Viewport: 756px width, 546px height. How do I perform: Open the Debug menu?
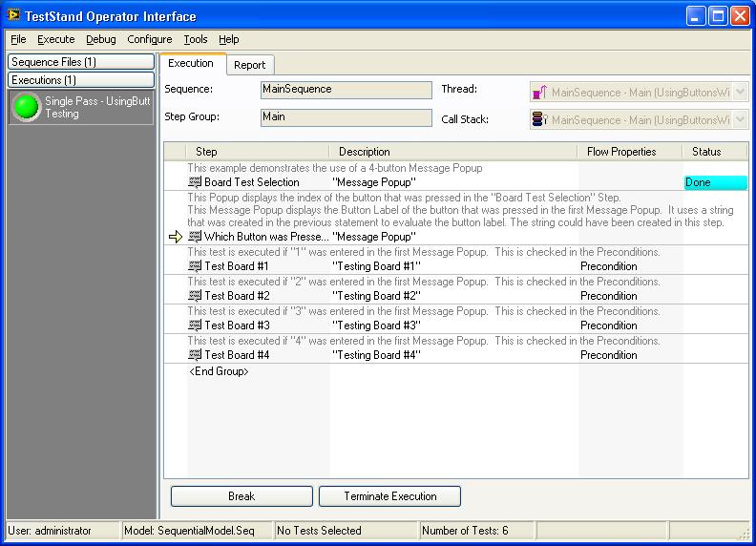[101, 39]
